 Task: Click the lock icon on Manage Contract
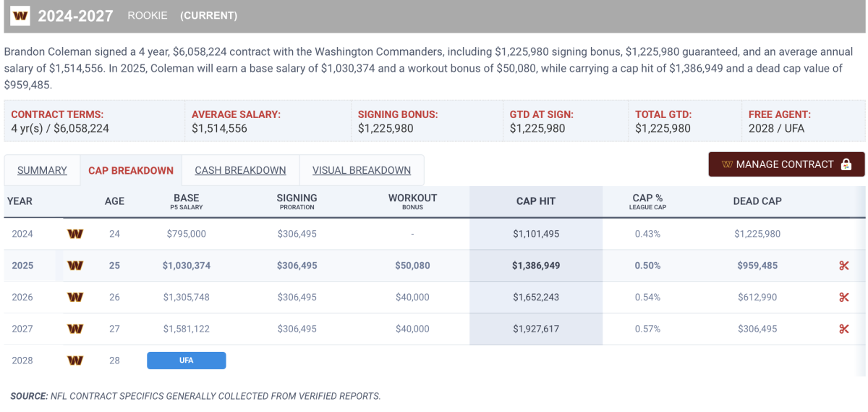click(846, 164)
